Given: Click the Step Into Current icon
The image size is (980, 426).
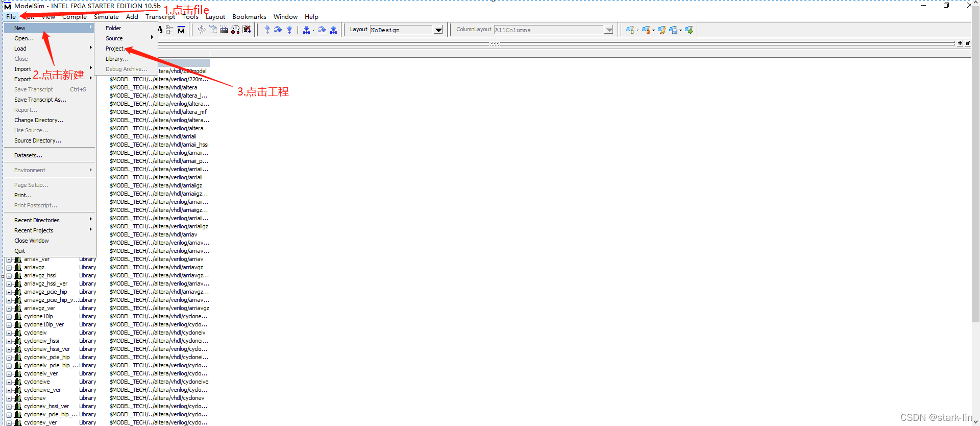Looking at the screenshot, I should (307, 30).
